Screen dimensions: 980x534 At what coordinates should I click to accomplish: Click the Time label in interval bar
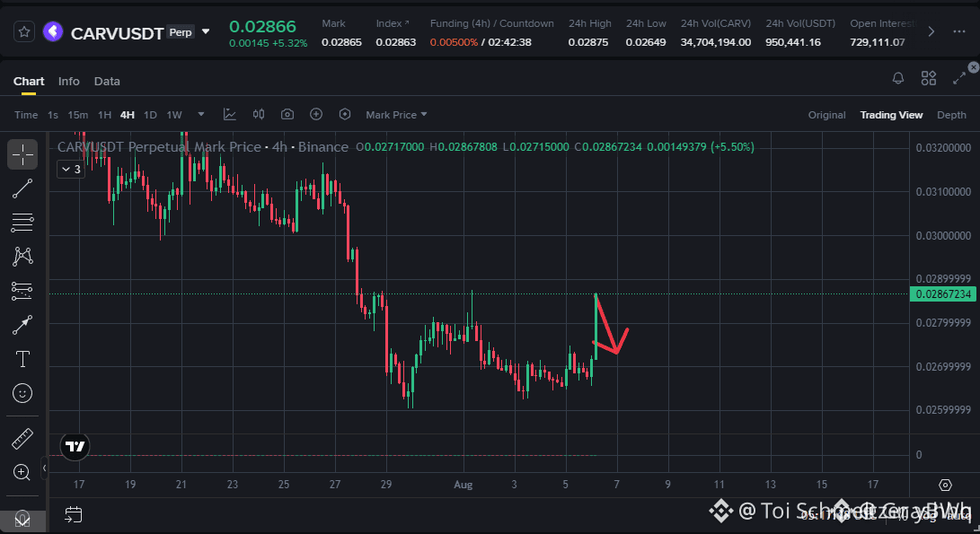coord(26,115)
